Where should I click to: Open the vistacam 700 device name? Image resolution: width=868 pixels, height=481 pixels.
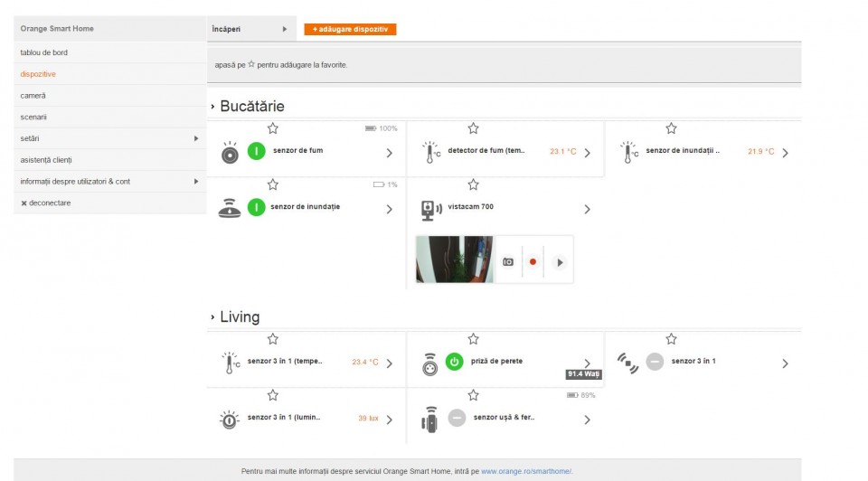click(470, 207)
